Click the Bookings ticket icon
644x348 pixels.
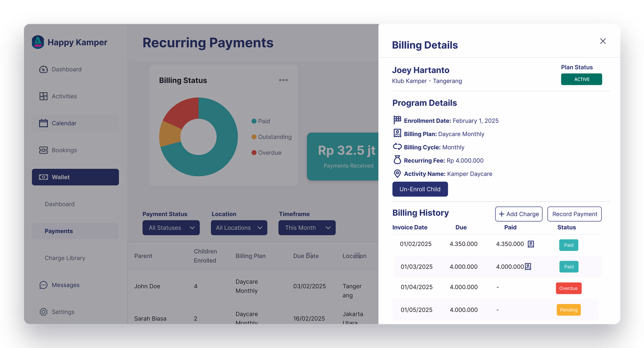(43, 150)
